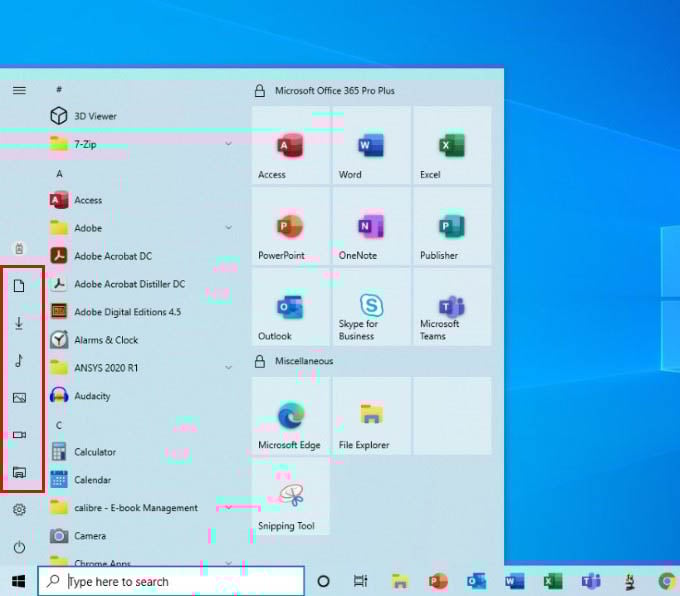Image resolution: width=680 pixels, height=596 pixels.
Task: Click the Type here to search box
Action: [171, 581]
